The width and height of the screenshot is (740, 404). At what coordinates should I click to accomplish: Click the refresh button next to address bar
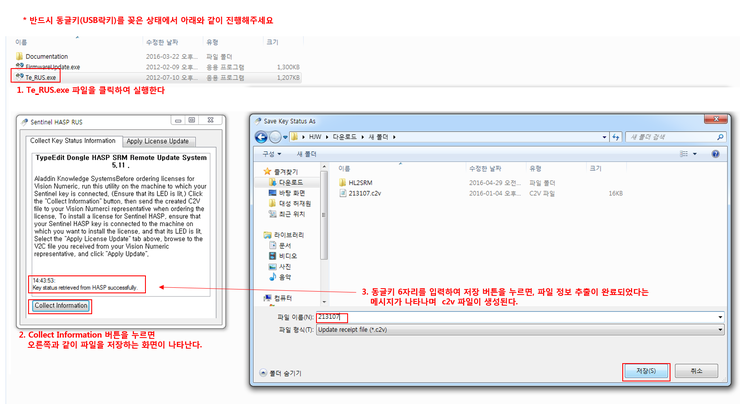point(616,137)
